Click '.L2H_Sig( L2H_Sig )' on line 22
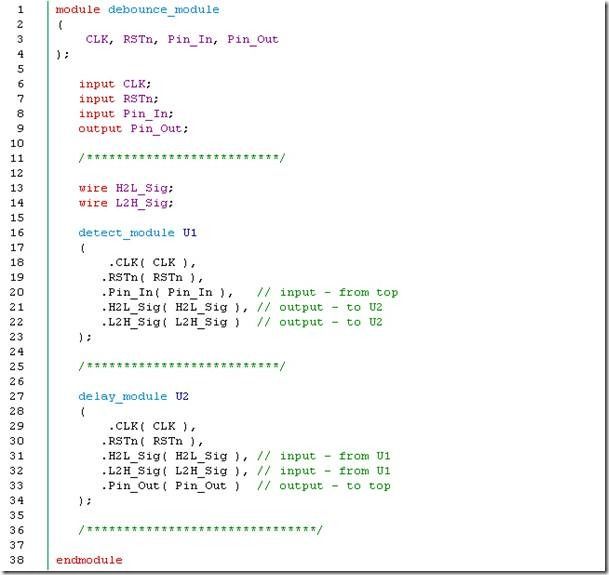The image size is (609, 575). 171,322
